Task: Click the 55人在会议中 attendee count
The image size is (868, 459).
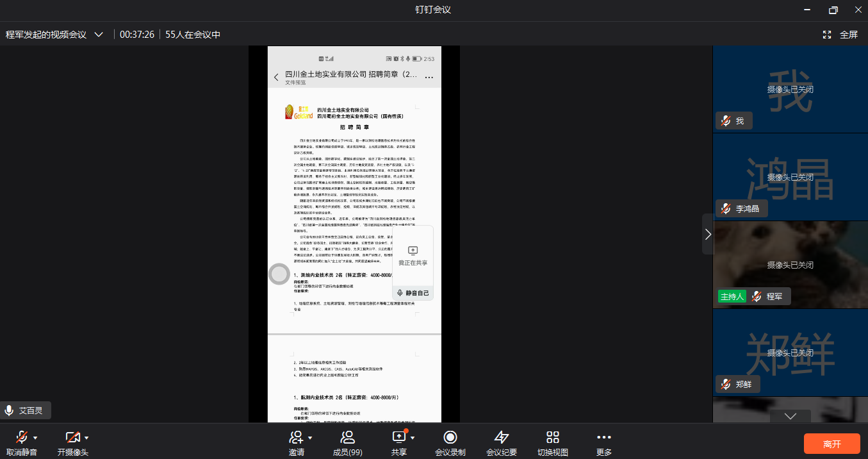Action: click(x=193, y=35)
